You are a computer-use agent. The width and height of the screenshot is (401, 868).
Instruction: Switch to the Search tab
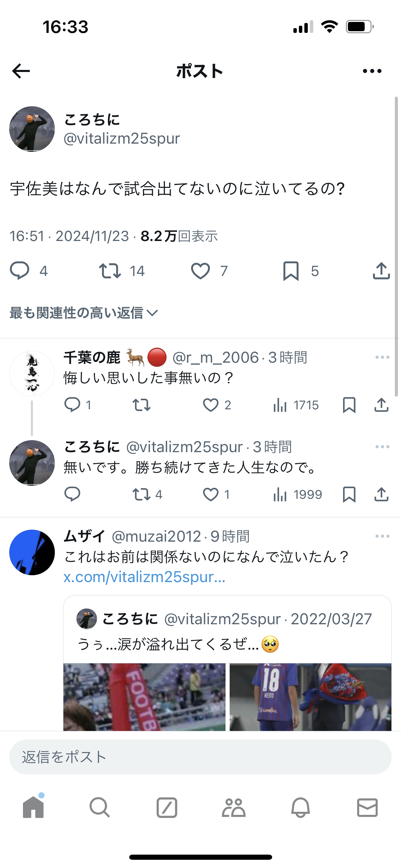100,807
